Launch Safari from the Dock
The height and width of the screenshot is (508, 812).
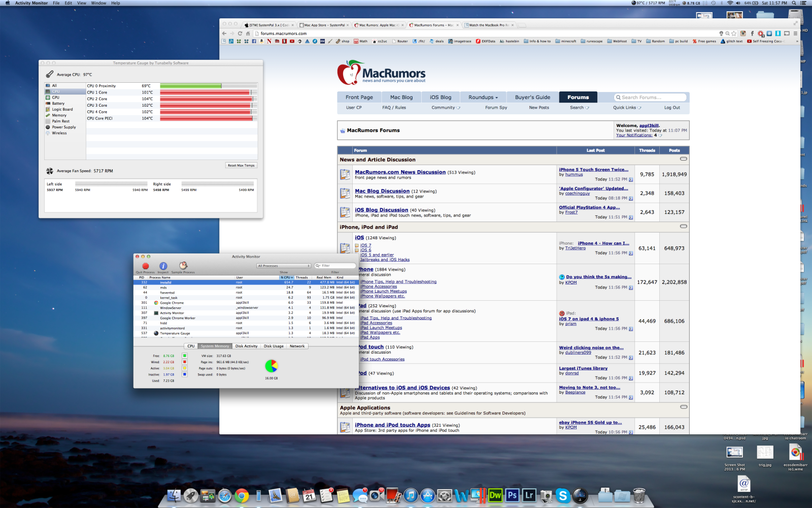point(225,495)
